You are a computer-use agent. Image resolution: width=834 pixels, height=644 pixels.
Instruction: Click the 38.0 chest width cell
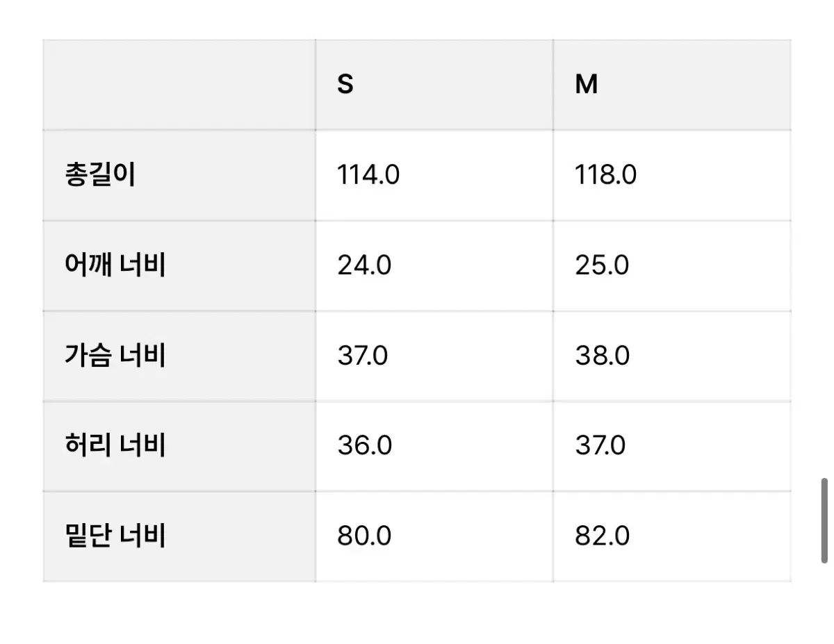tap(602, 356)
